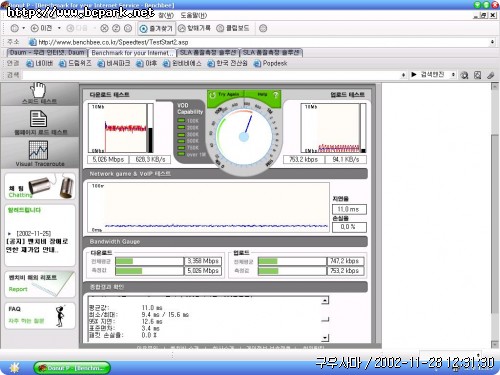This screenshot has height=375, width=500.
Task: Open the 탐색기록 history panel
Action: point(194,28)
